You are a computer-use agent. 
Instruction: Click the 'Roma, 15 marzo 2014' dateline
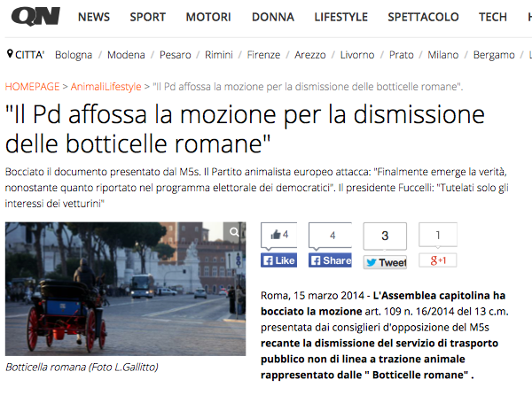click(x=312, y=296)
